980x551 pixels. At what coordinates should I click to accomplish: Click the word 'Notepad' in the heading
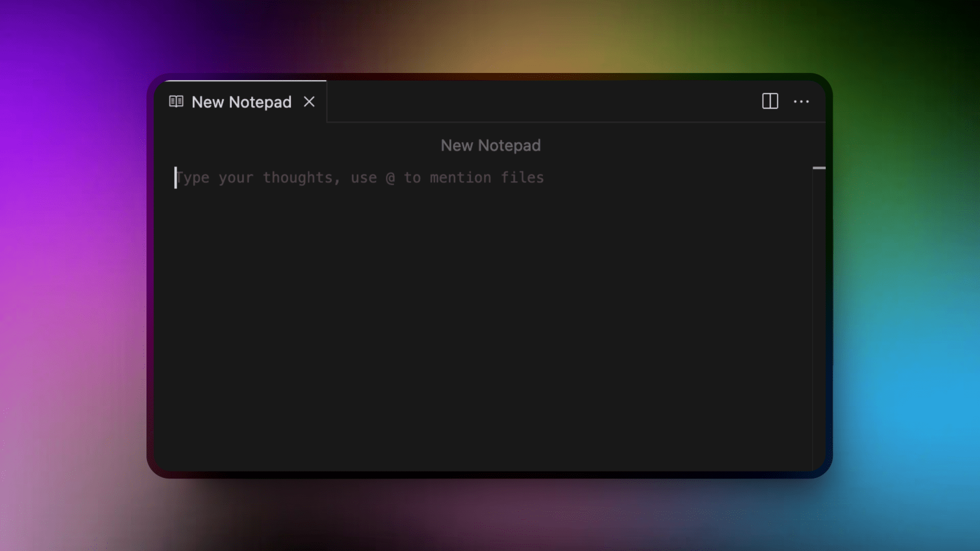(x=509, y=146)
